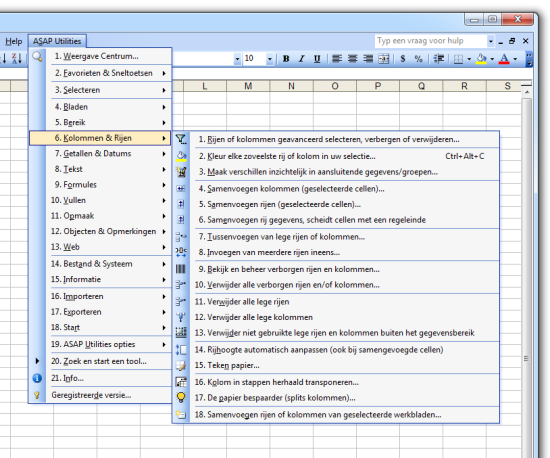Image resolution: width=550 pixels, height=458 pixels.
Task: Select column header Q
Action: (x=421, y=86)
